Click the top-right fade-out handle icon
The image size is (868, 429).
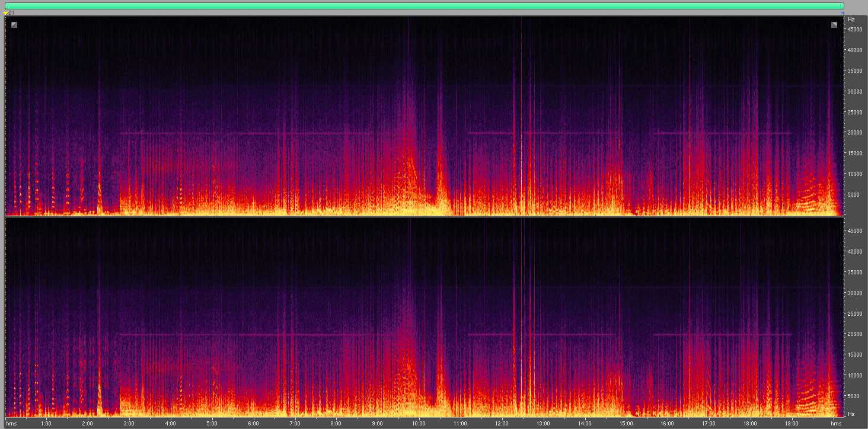point(834,24)
